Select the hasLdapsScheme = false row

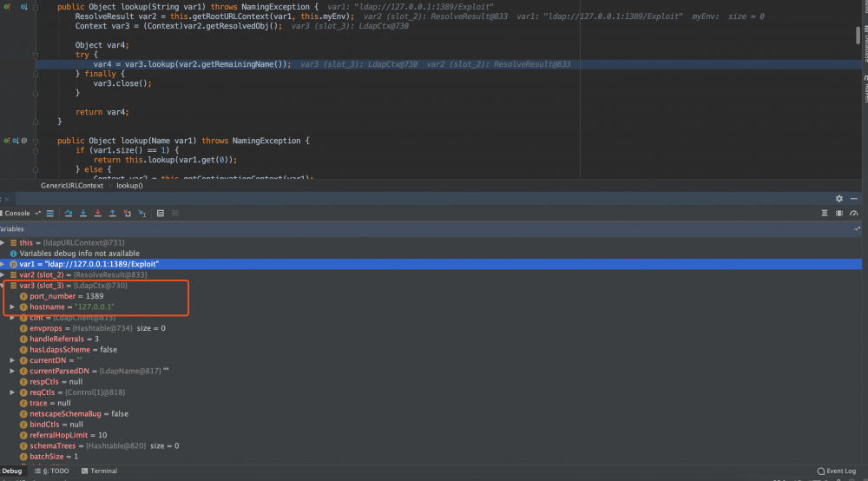pyautogui.click(x=431, y=350)
